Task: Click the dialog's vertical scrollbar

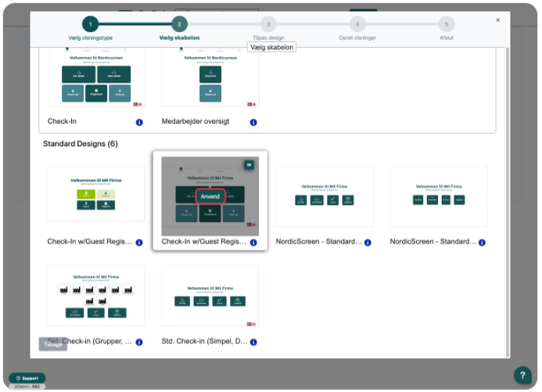Action: pyautogui.click(x=508, y=202)
